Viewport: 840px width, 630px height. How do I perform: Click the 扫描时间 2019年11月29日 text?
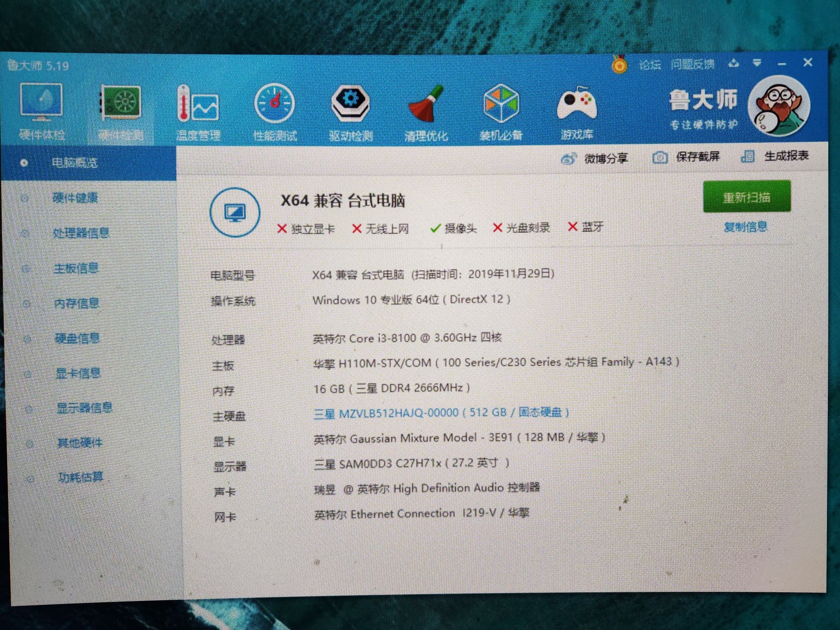pyautogui.click(x=483, y=274)
